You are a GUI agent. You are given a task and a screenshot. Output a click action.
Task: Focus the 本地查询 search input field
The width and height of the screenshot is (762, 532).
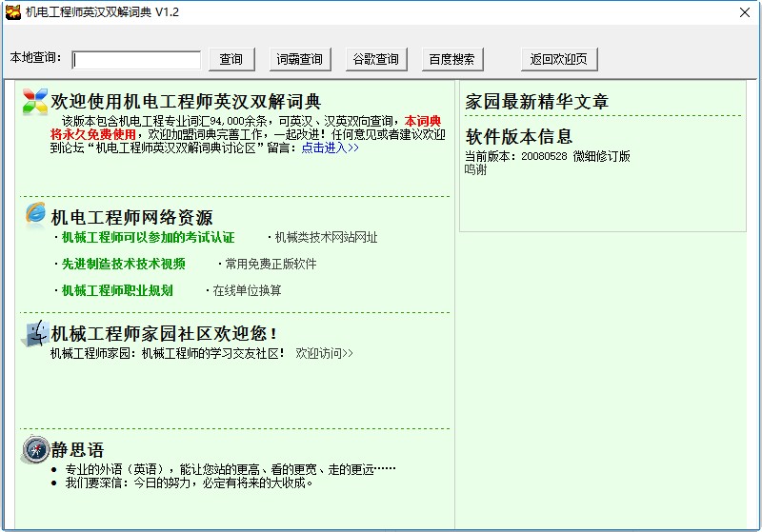pos(136,60)
